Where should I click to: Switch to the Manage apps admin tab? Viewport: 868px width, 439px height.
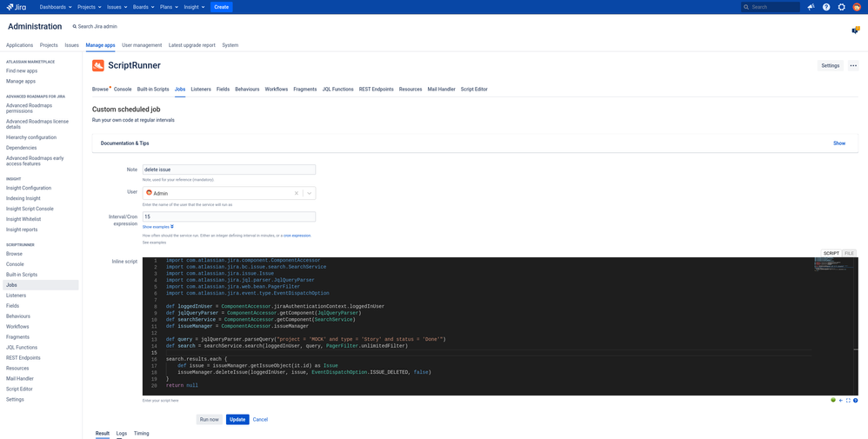coord(101,45)
